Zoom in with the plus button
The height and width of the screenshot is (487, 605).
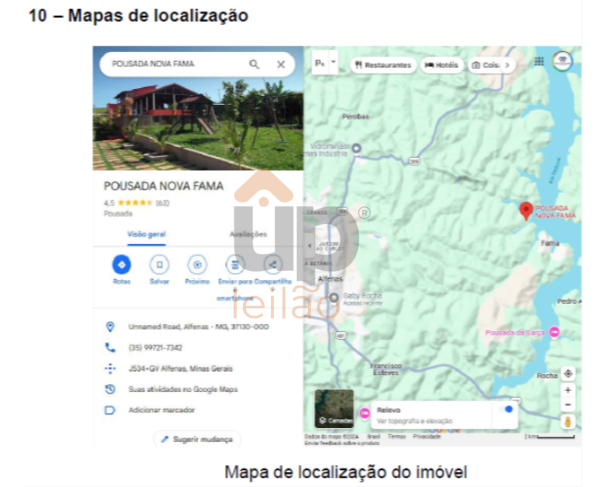point(568,390)
